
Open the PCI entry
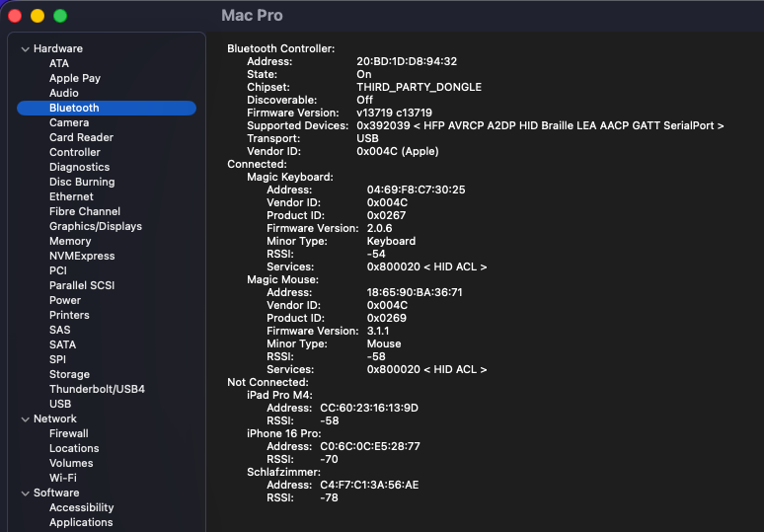click(58, 270)
